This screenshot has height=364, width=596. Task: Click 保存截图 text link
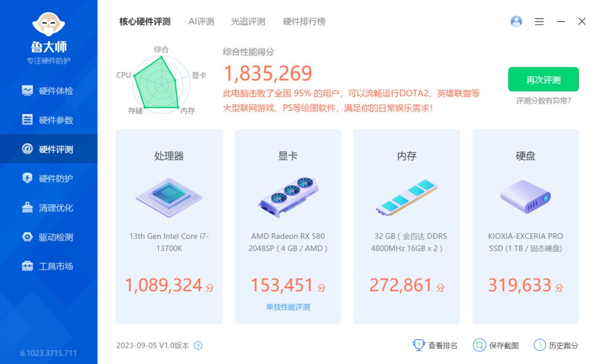(504, 345)
